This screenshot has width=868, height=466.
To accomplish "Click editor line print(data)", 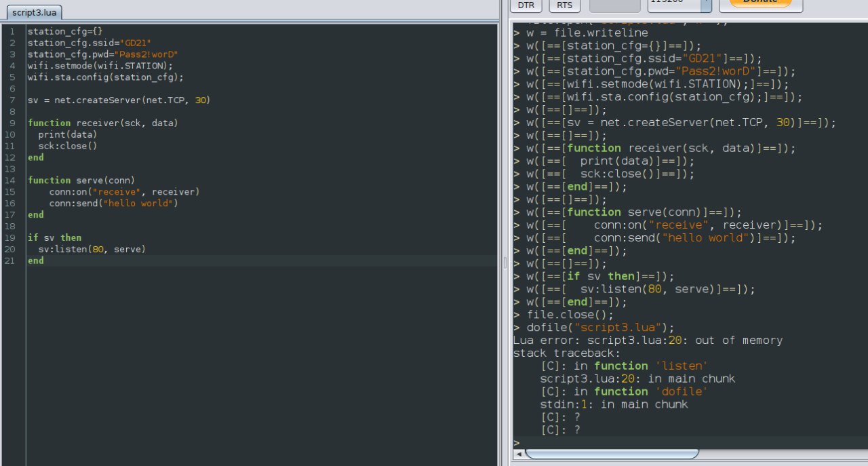I will [68, 135].
